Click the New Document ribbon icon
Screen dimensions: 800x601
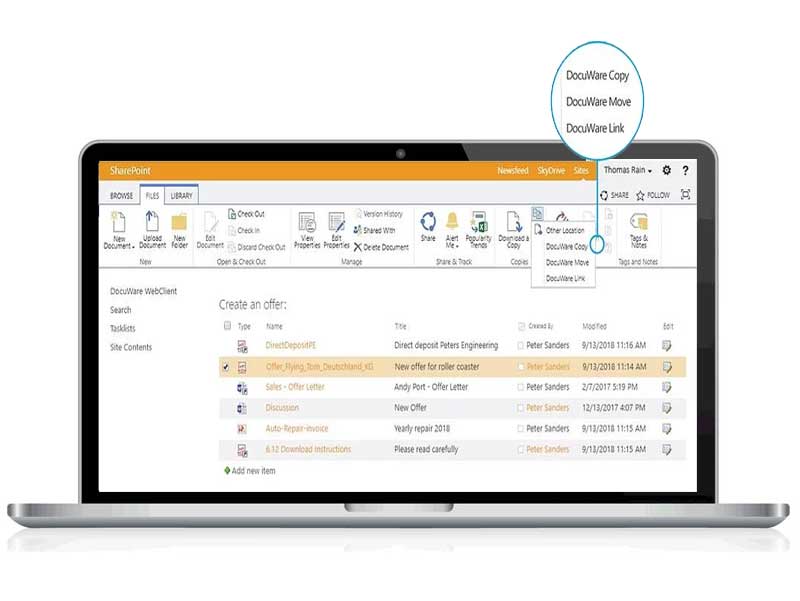[118, 222]
